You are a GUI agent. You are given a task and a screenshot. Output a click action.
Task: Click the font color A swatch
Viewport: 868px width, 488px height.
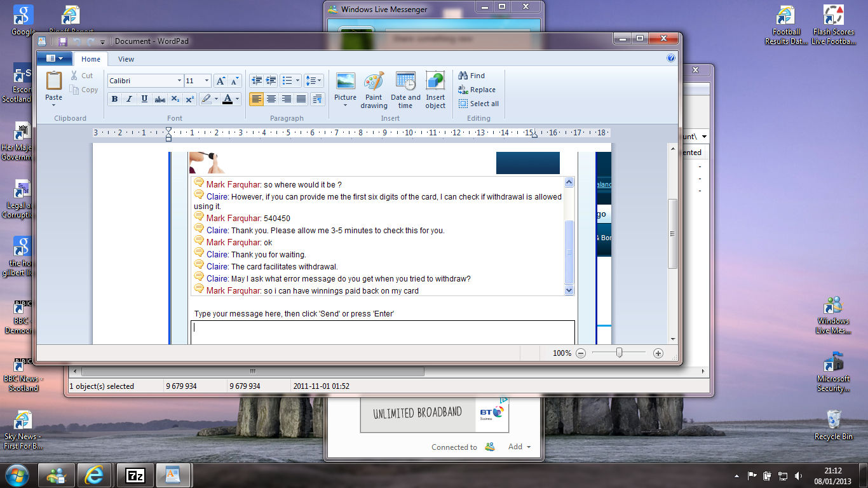tap(227, 99)
